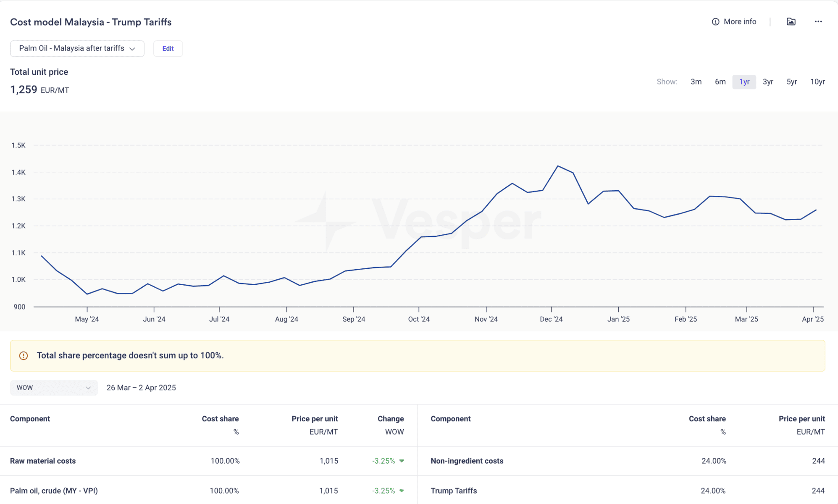Click the Edit button
The height and width of the screenshot is (504, 838).
[168, 49]
